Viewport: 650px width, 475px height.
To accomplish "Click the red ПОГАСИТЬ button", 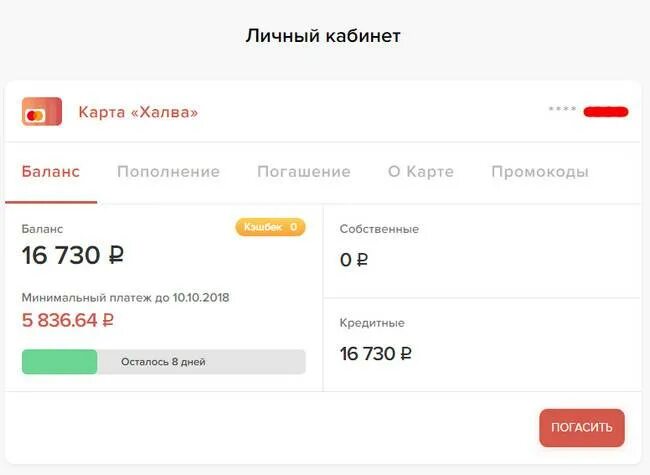I will tap(582, 428).
